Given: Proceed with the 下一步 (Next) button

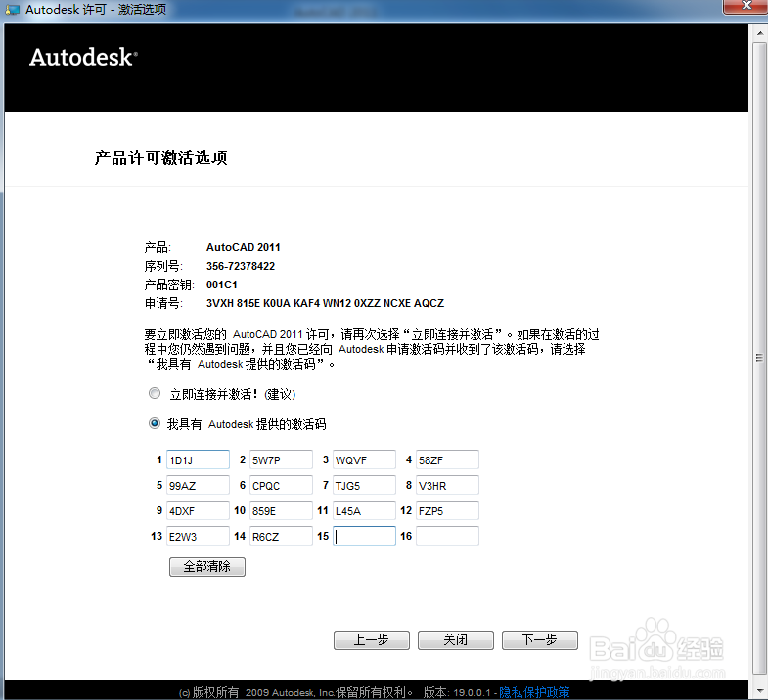Looking at the screenshot, I should pos(540,639).
